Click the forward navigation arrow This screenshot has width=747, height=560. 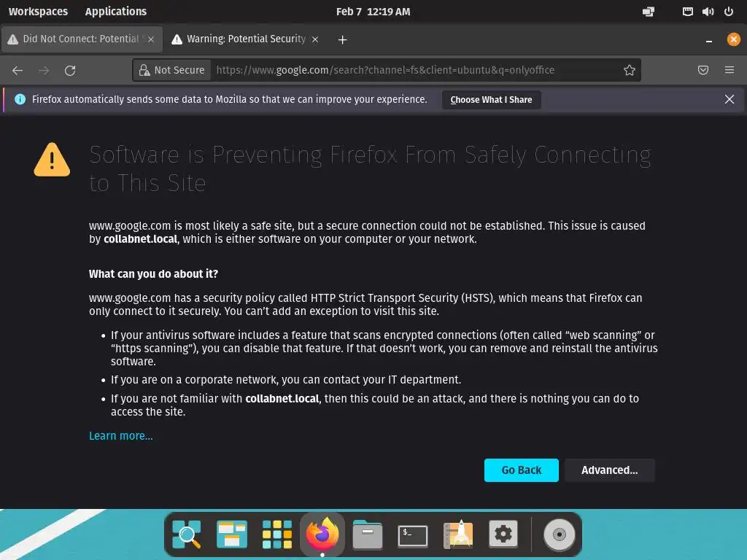pyautogui.click(x=44, y=71)
